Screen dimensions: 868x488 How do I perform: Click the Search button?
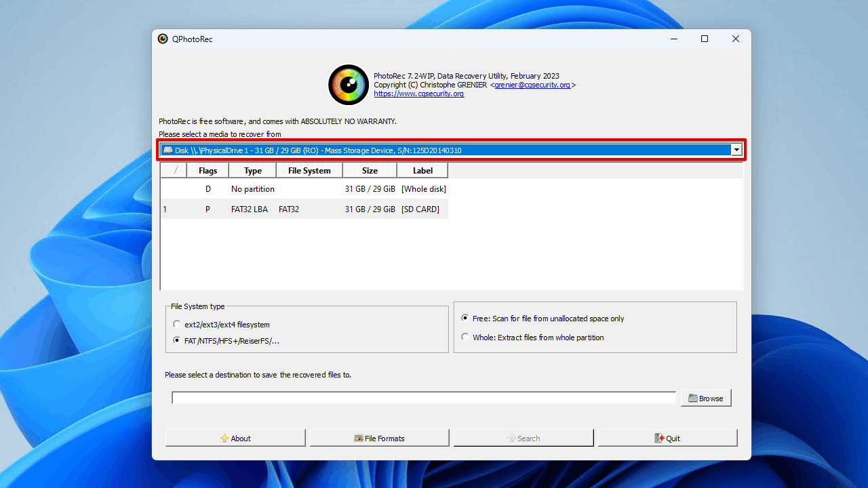coord(524,438)
